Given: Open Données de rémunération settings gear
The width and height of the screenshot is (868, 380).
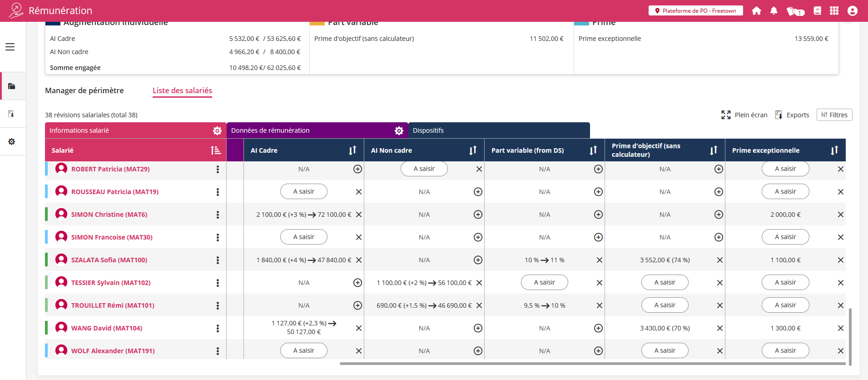Looking at the screenshot, I should click(x=399, y=130).
